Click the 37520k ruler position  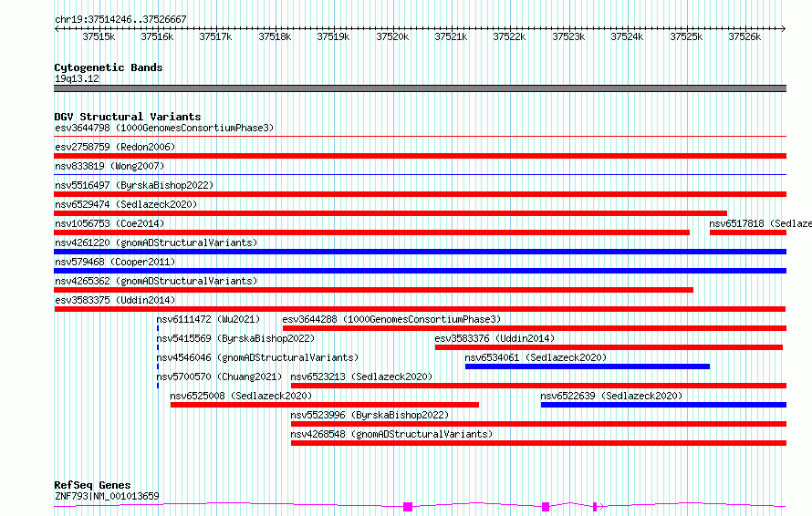point(392,36)
